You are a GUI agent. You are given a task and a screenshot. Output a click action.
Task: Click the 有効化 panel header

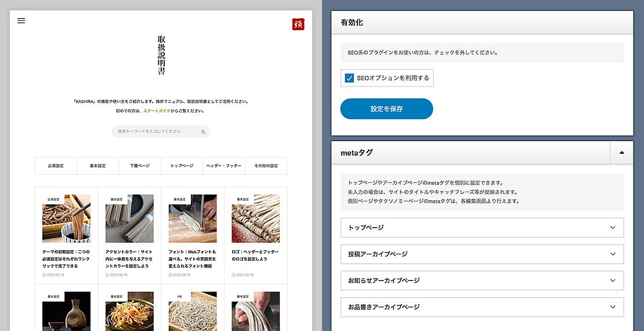[x=482, y=22]
